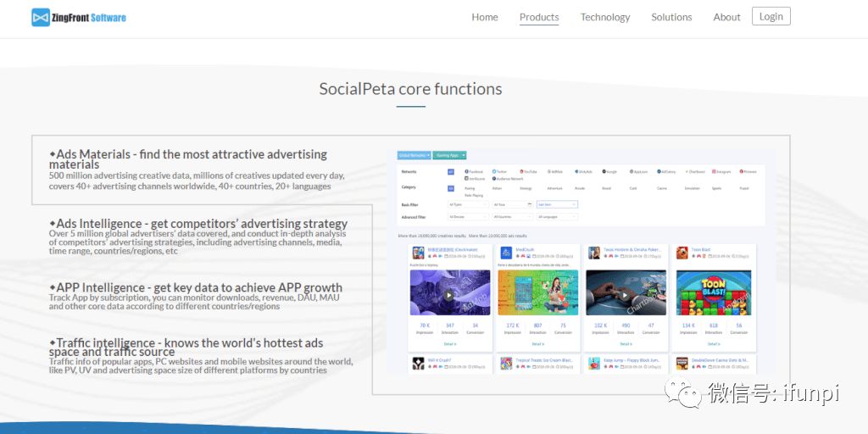Open Detail link under 172 K impressions
Image resolution: width=868 pixels, height=434 pixels.
537,344
